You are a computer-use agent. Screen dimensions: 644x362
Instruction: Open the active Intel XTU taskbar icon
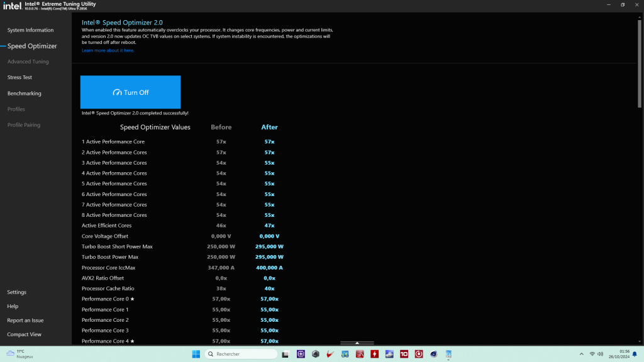[x=448, y=354]
